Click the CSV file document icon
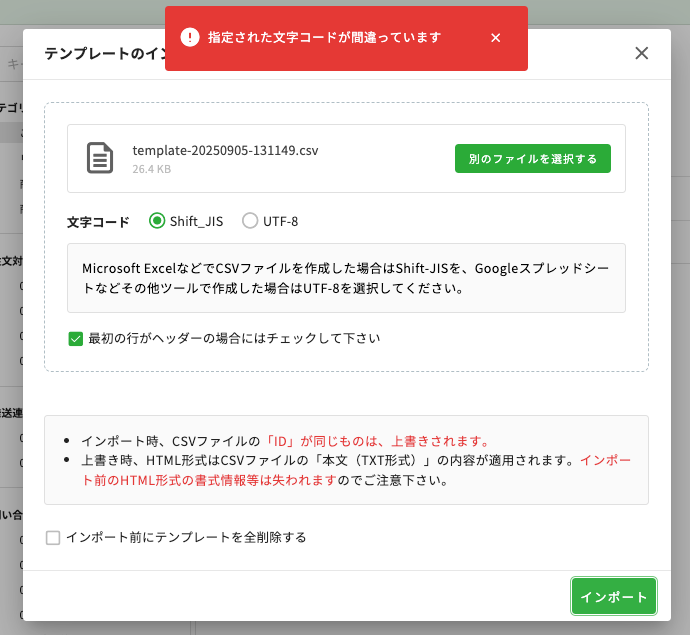Viewport: 690px width, 635px height. pyautogui.click(x=99, y=158)
